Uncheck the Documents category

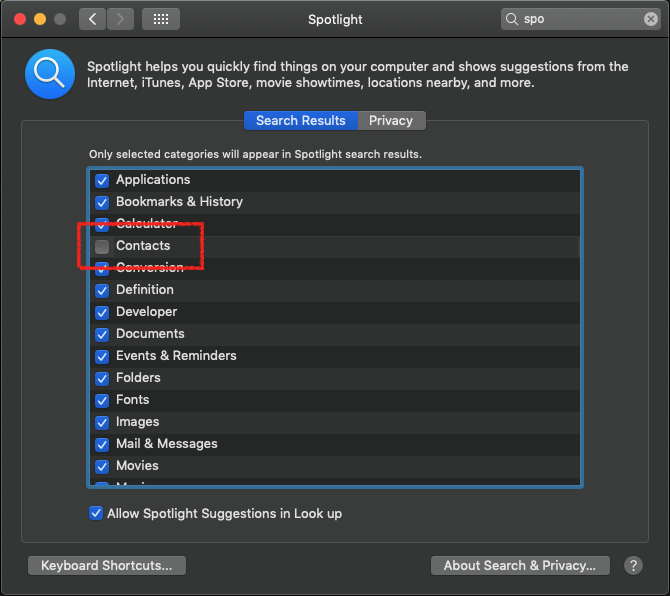point(102,334)
